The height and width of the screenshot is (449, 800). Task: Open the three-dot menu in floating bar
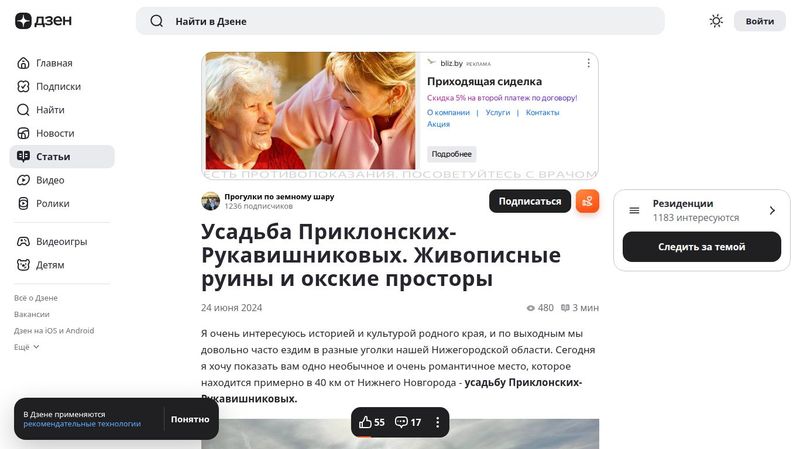(x=437, y=422)
